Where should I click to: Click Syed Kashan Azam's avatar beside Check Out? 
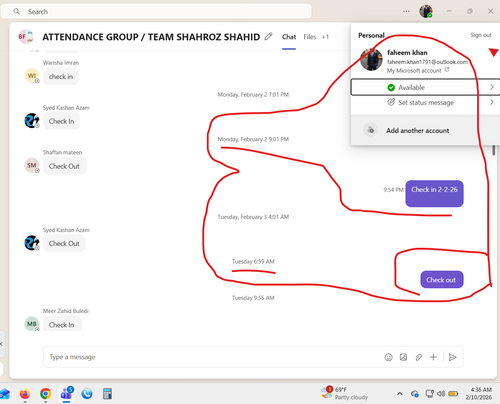(32, 243)
